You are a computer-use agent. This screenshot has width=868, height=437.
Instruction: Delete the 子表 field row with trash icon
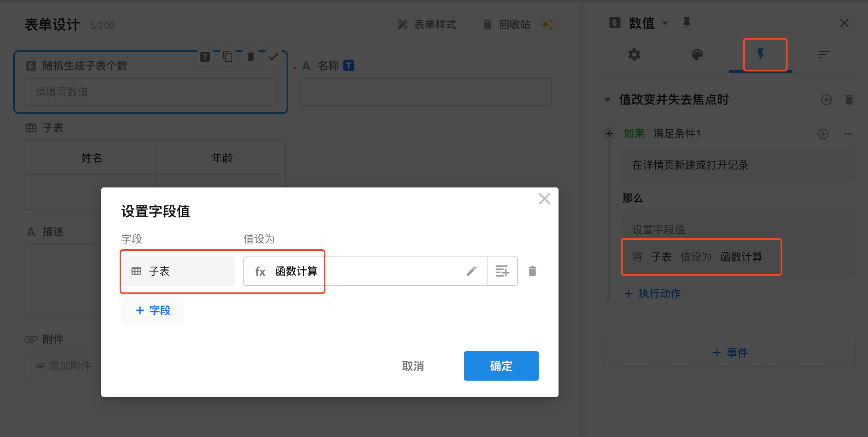pyautogui.click(x=532, y=271)
